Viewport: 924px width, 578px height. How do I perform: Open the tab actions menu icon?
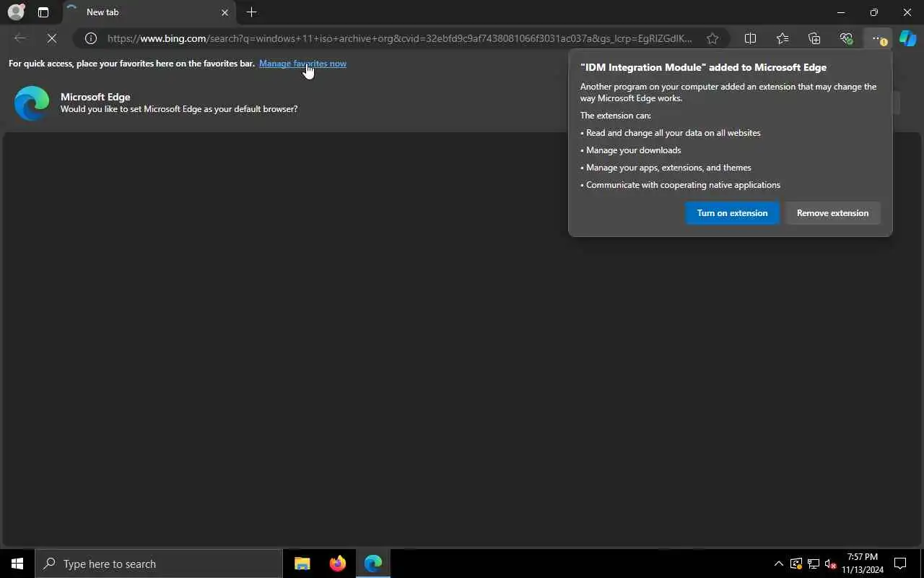click(43, 12)
